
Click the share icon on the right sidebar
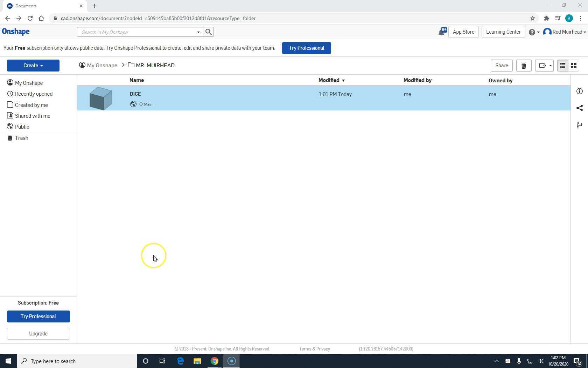click(x=579, y=108)
